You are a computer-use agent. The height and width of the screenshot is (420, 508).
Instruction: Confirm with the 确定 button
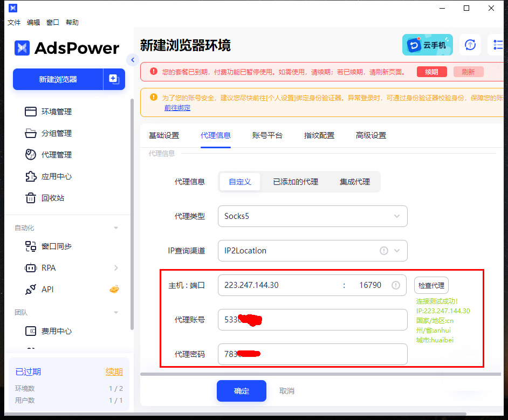click(242, 391)
